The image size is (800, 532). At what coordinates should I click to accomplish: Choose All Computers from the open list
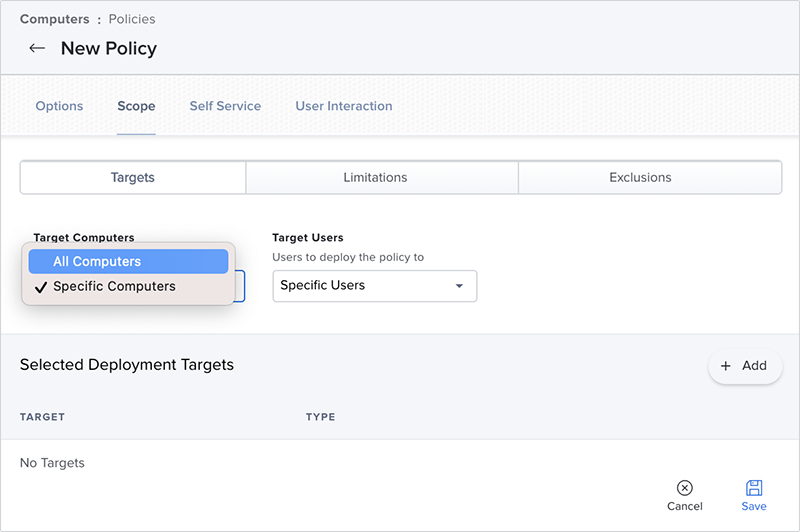pyautogui.click(x=128, y=261)
